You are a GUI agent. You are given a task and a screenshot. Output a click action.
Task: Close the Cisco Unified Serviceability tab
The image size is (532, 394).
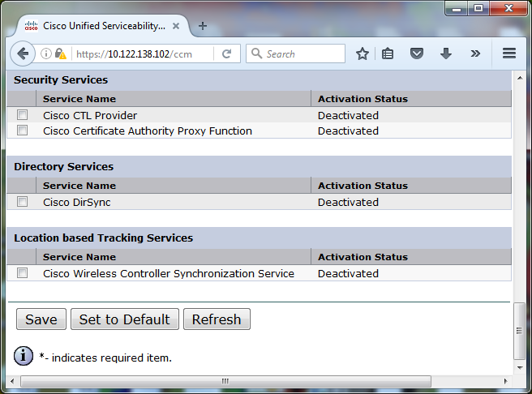coord(176,26)
